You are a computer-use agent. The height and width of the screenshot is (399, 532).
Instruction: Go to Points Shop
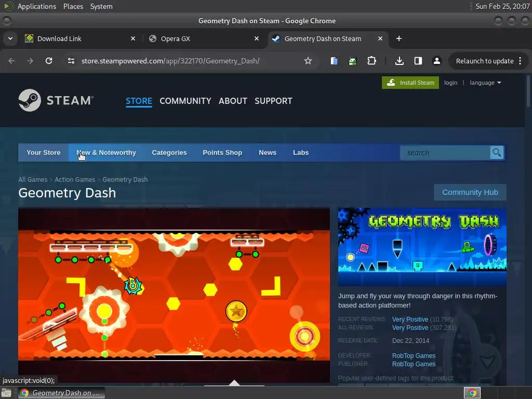[x=222, y=153]
